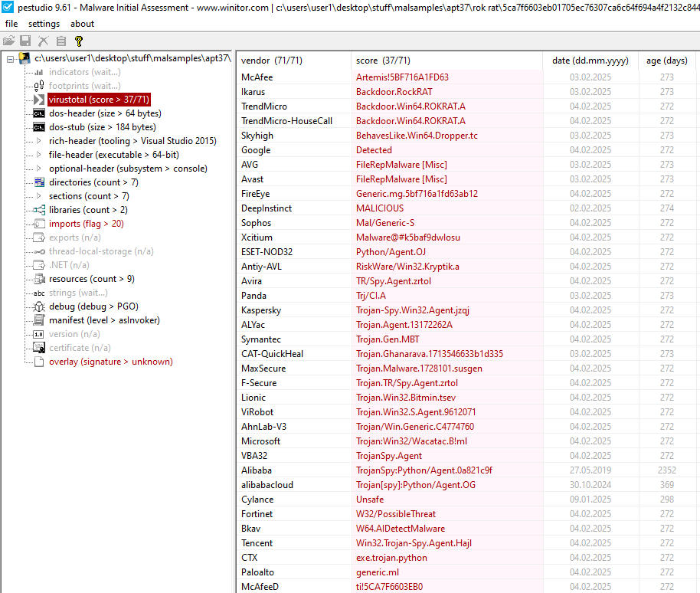The width and height of the screenshot is (700, 593).
Task: Click the 30.10.2024 date cell
Action: click(590, 485)
